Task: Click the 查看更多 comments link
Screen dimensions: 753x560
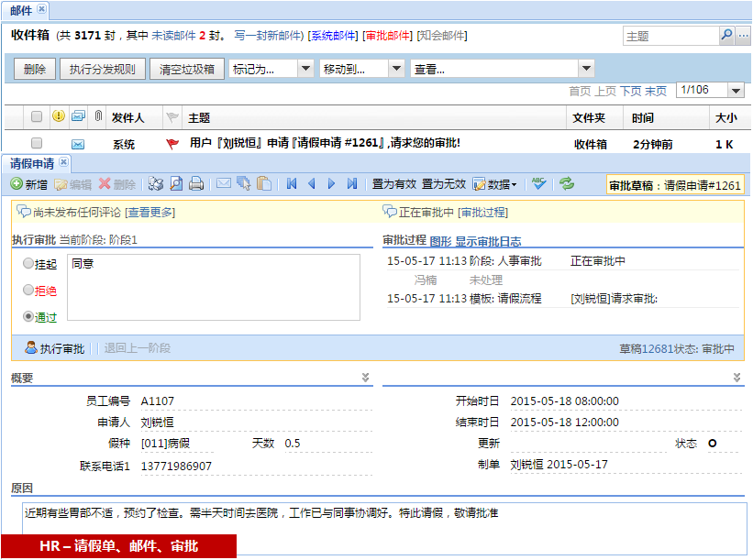Action: point(149,212)
